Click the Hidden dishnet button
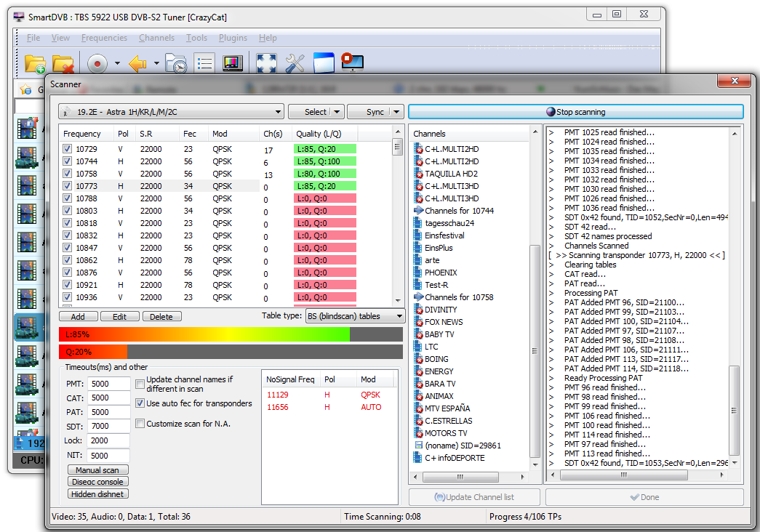This screenshot has width=760, height=532. coord(98,493)
